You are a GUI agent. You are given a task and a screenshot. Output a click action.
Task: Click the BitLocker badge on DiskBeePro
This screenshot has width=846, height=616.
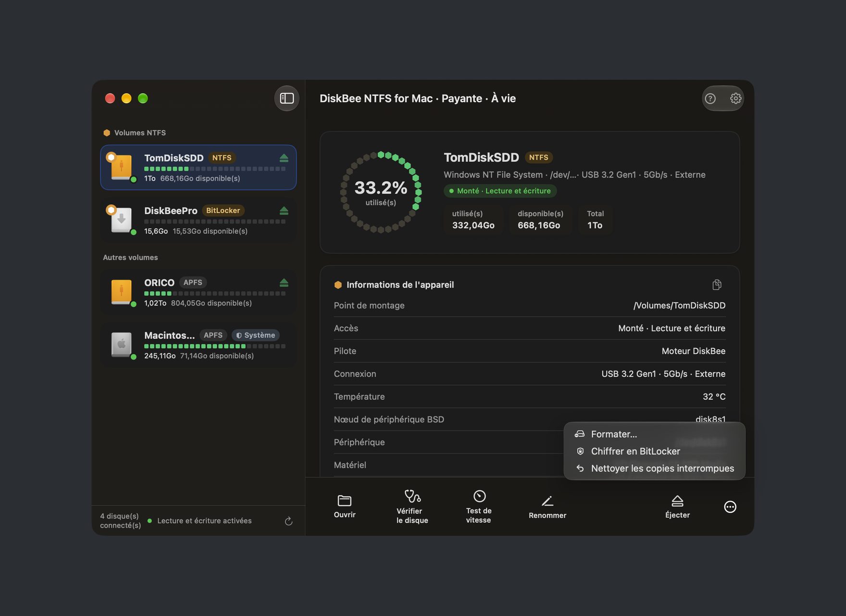click(x=223, y=210)
